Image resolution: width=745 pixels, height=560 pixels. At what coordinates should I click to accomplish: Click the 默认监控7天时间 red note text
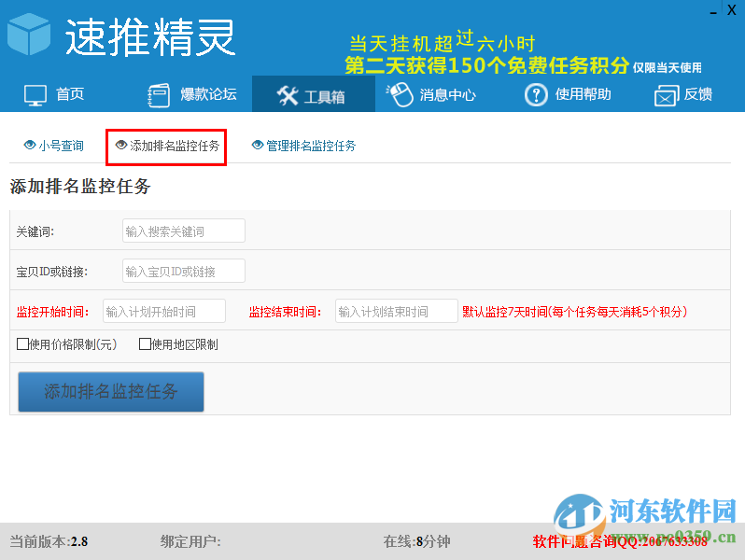pos(575,312)
